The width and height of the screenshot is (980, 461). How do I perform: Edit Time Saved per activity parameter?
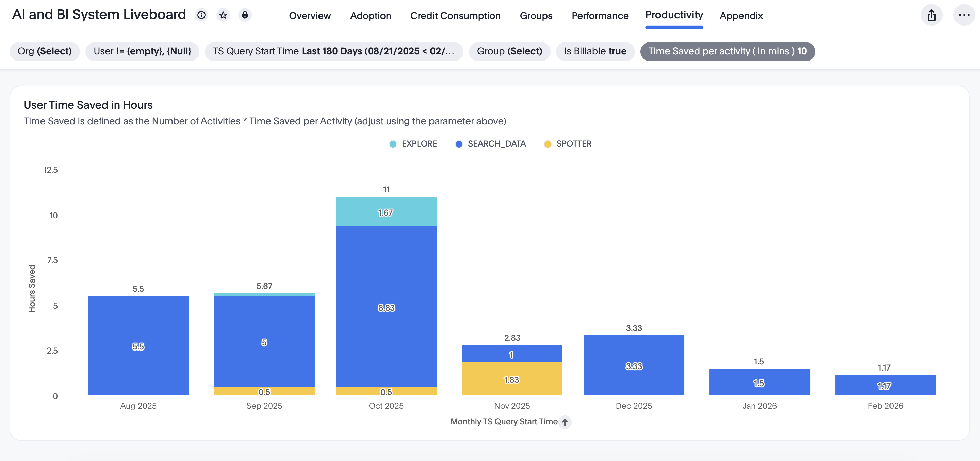pos(727,51)
